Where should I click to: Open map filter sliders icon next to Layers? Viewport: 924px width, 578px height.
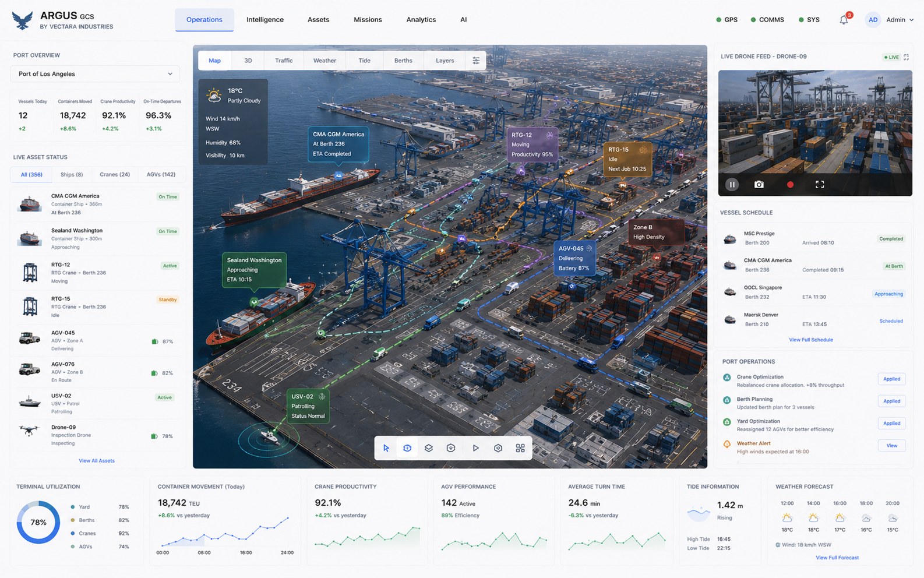[476, 61]
